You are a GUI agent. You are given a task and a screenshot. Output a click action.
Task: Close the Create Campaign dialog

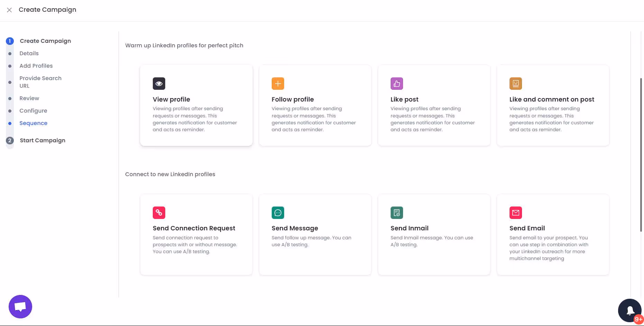[x=9, y=10]
